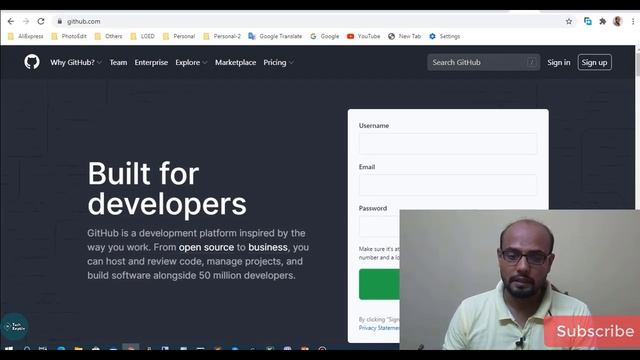Open the LOED bookmark folder
This screenshot has height=360, width=640.
pyautogui.click(x=142, y=36)
